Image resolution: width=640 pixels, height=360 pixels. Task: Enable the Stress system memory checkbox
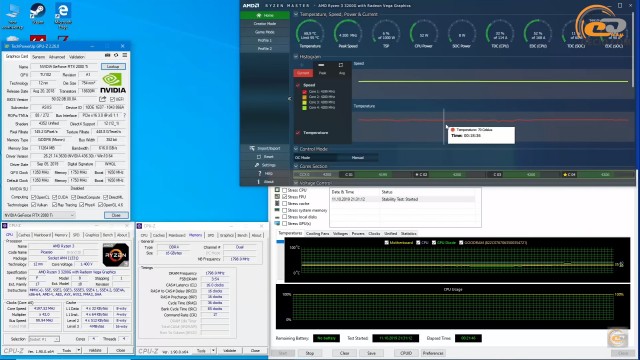click(284, 210)
